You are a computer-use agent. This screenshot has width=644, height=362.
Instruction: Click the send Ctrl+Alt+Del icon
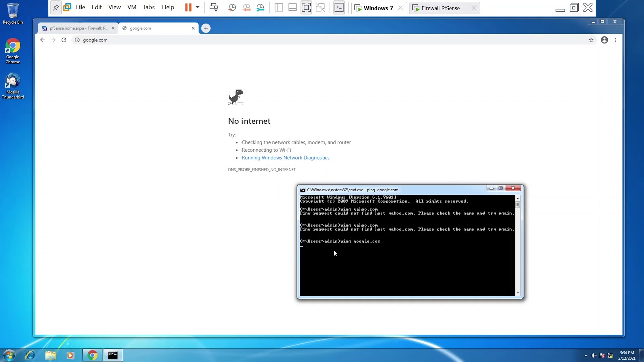pos(214,8)
